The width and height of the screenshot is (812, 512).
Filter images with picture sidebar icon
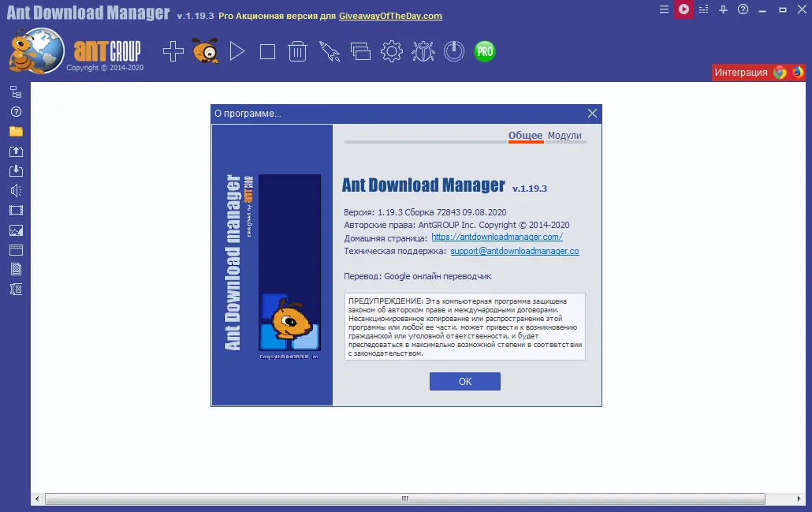pyautogui.click(x=16, y=230)
